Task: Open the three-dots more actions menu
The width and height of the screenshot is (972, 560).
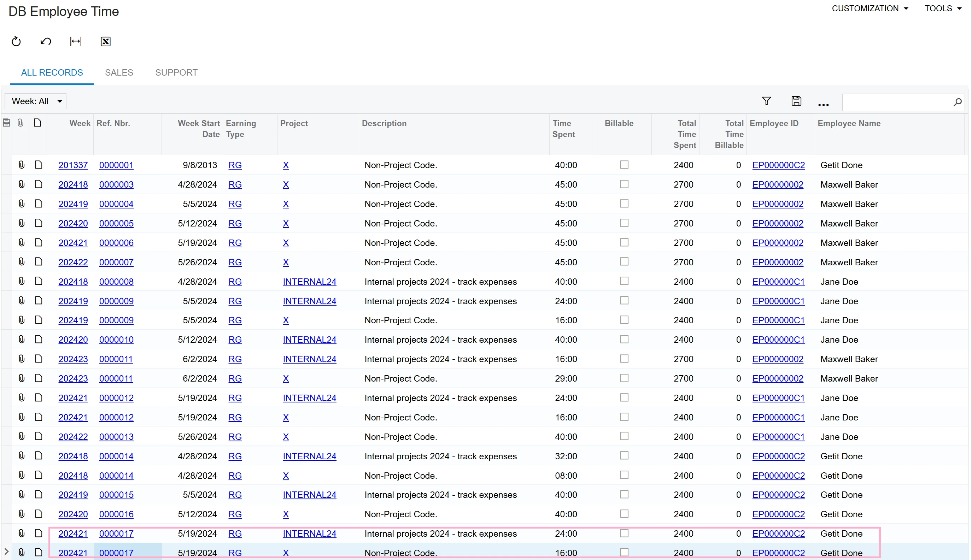Action: [823, 104]
